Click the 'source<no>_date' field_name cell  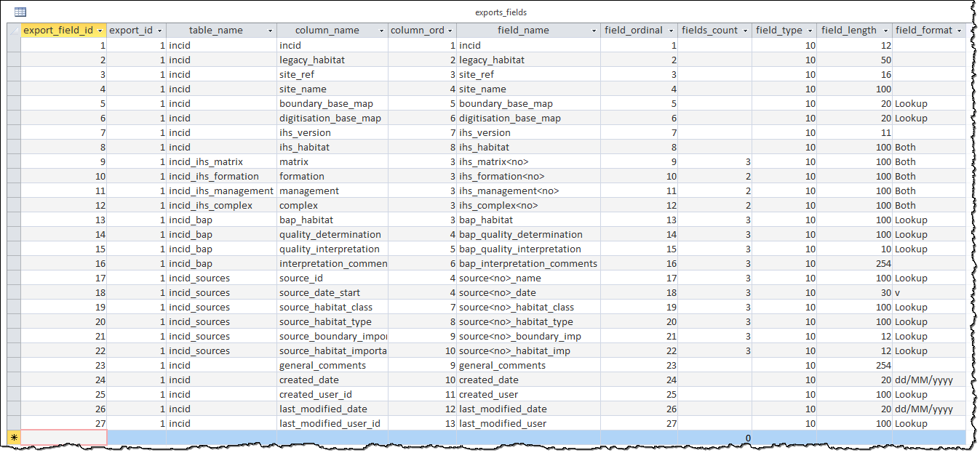529,292
